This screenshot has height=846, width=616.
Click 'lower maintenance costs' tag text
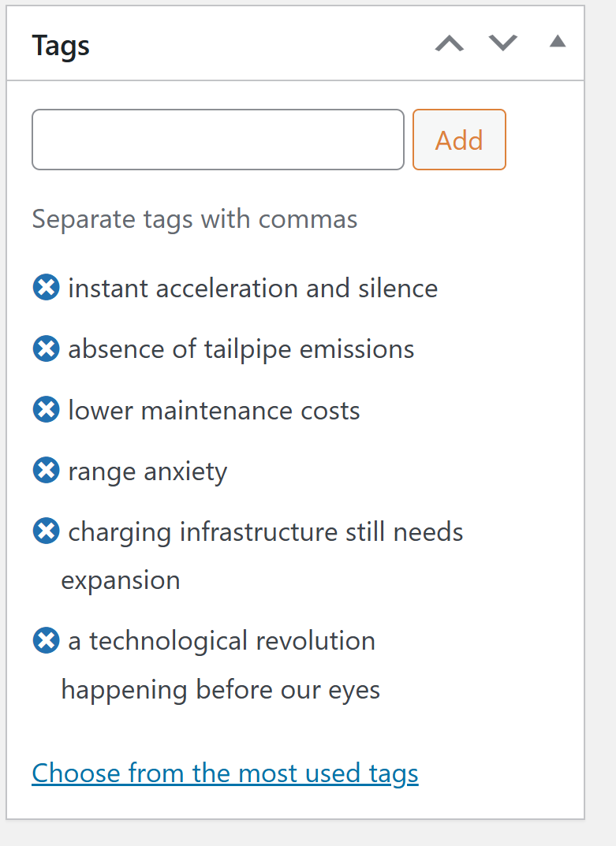(214, 410)
